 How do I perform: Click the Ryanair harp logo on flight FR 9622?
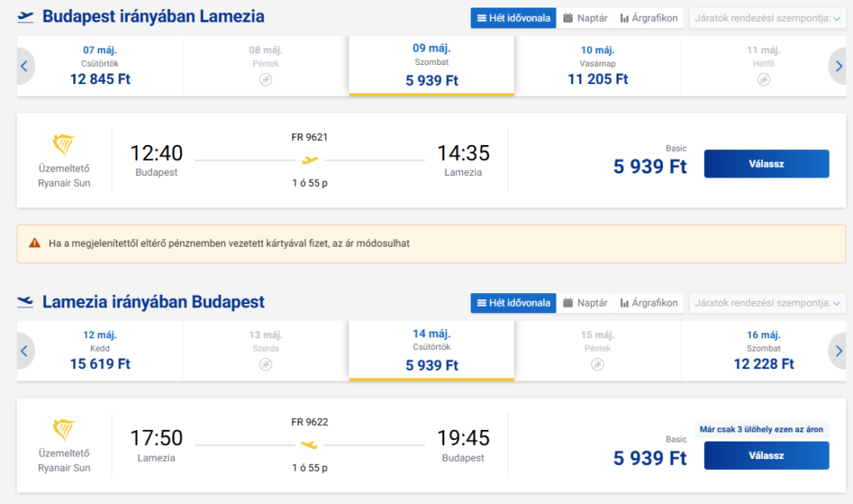[64, 430]
